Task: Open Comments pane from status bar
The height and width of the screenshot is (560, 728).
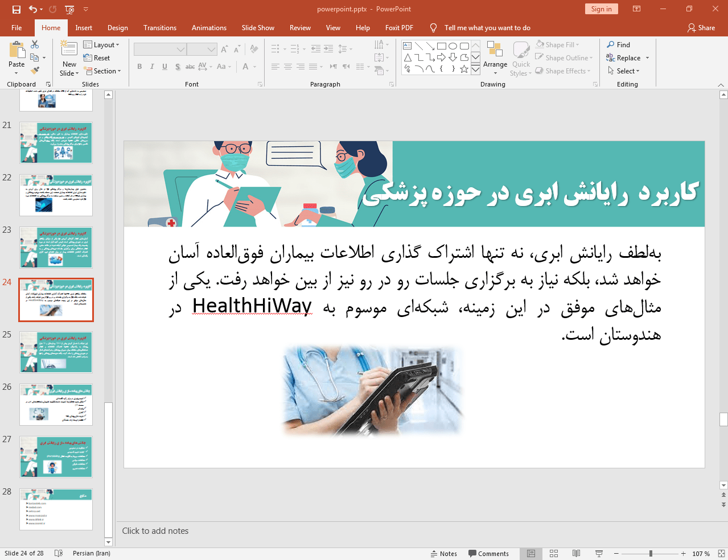Action: tap(488, 554)
